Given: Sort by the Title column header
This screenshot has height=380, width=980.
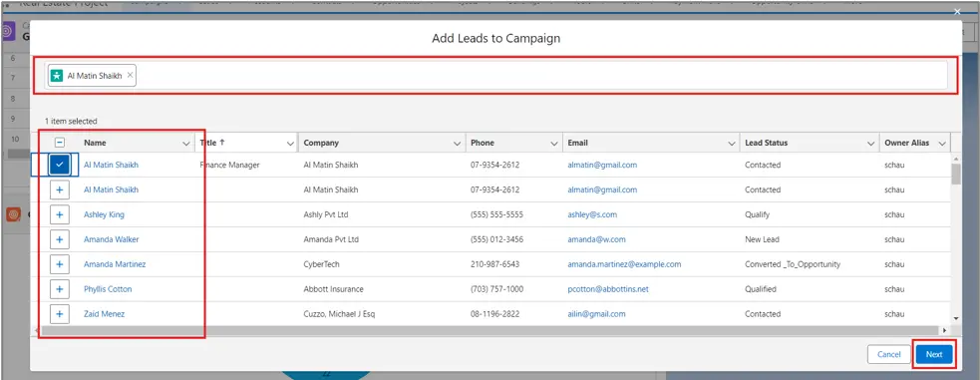Looking at the screenshot, I should (212, 143).
